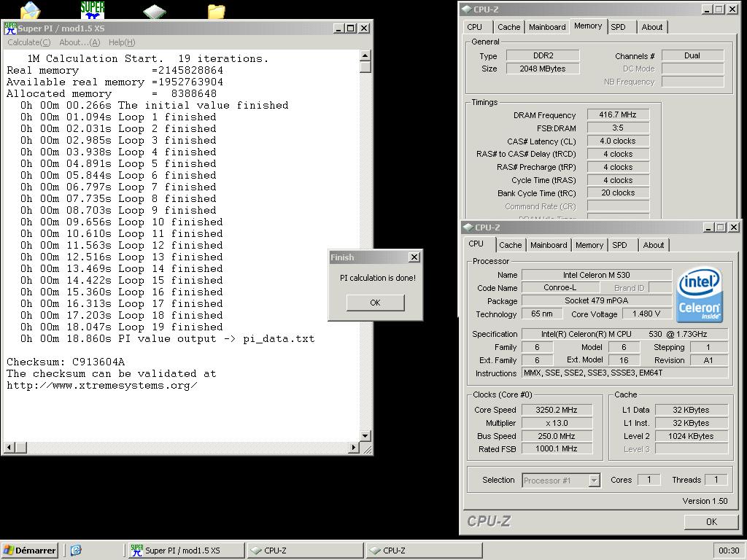
Task: Click the Super PI title bar icon
Action: point(10,28)
